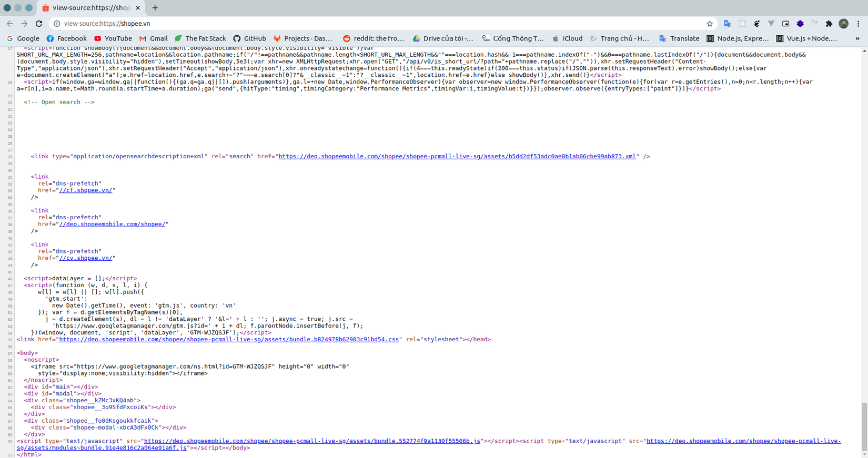Open the Vue.js + Node.... bookmark
The image size is (868, 458).
[x=806, y=38]
